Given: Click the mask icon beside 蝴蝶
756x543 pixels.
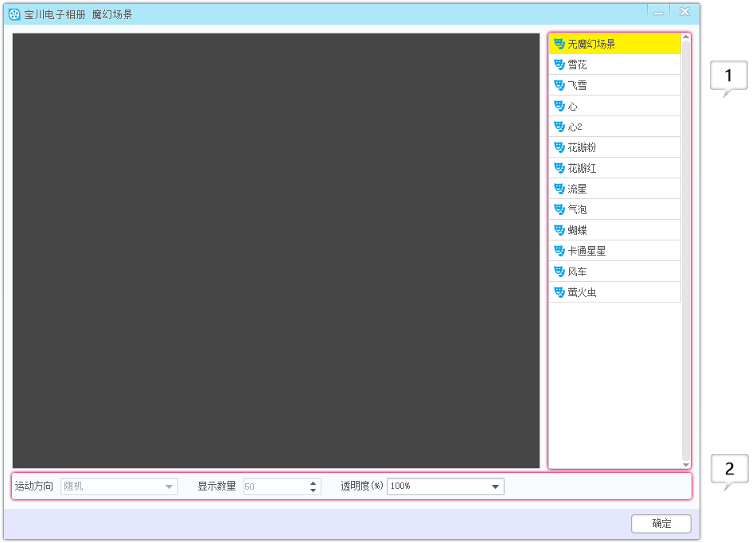Looking at the screenshot, I should (559, 231).
